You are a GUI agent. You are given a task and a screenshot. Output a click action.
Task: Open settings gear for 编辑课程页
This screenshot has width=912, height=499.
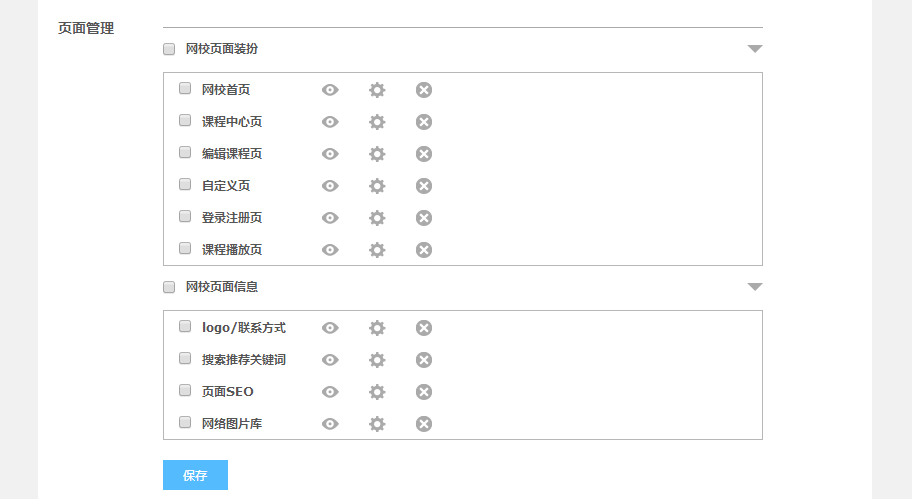(377, 154)
